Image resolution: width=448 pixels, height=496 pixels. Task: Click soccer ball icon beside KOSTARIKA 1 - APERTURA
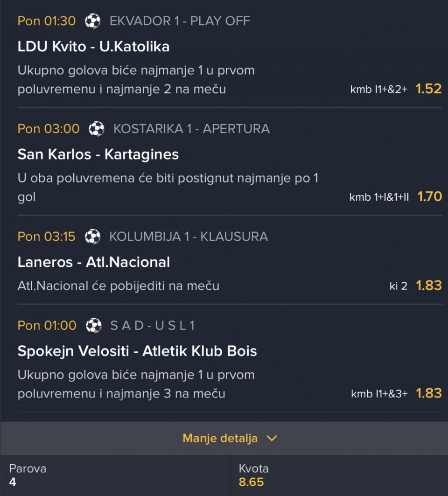click(x=97, y=129)
